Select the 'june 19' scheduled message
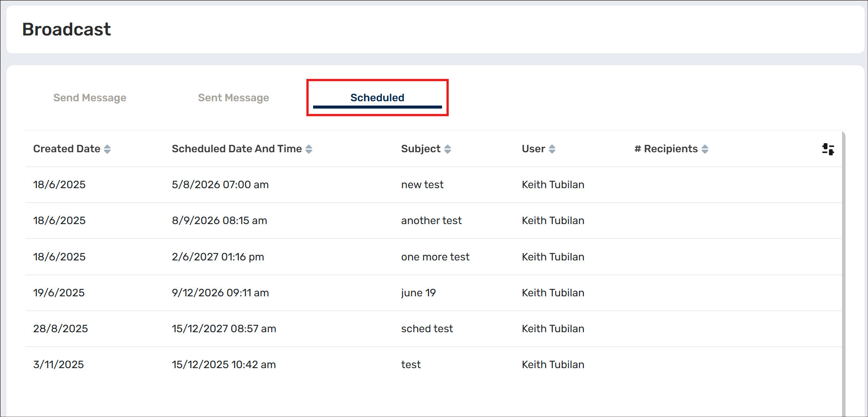Viewport: 868px width, 417px height. pos(418,293)
